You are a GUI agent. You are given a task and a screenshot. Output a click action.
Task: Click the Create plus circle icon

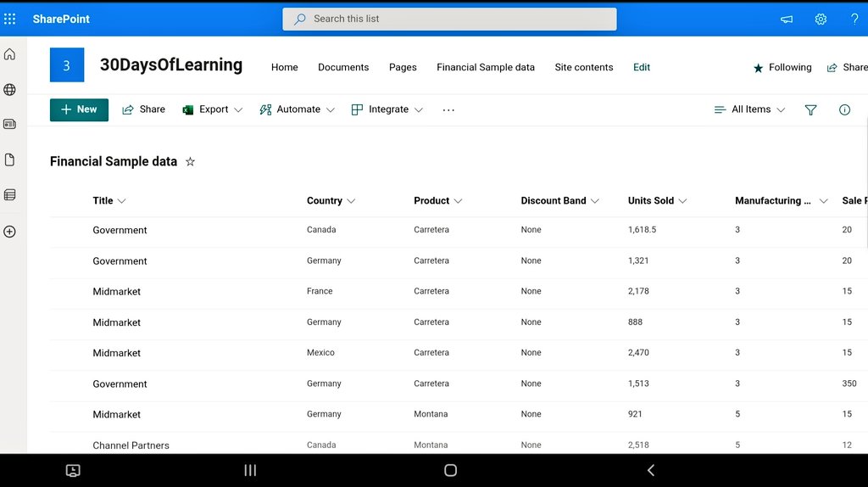tap(9, 232)
